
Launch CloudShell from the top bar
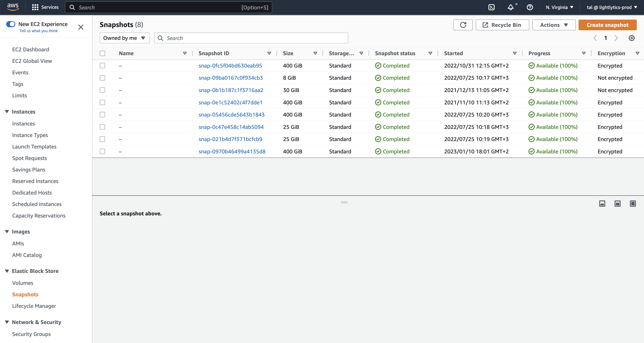tap(491, 7)
